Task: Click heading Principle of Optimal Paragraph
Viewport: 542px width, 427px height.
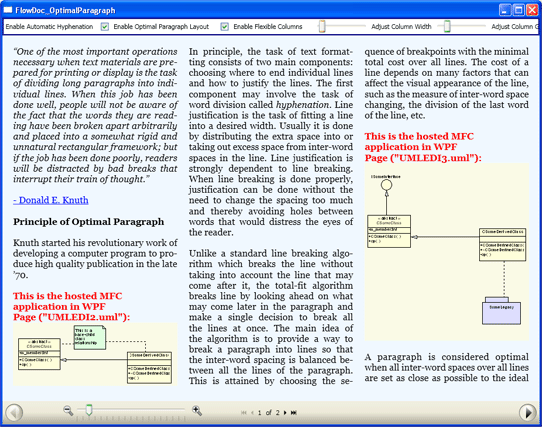Action: [x=88, y=222]
